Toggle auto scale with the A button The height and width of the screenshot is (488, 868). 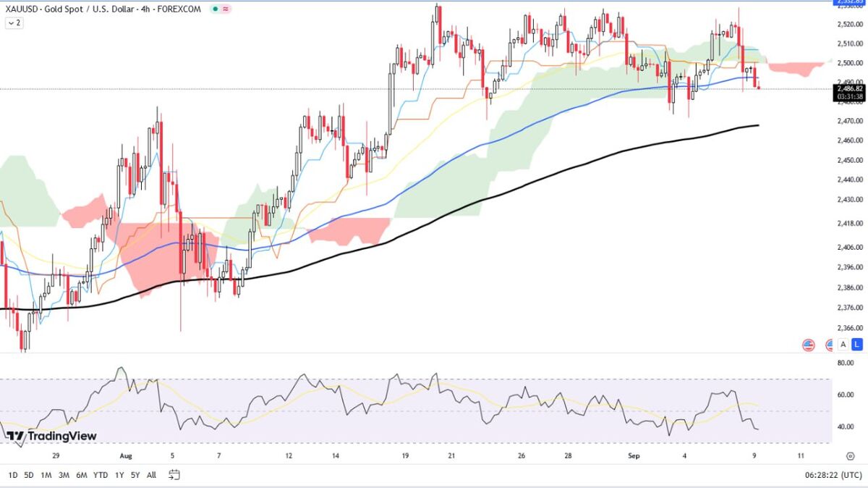[843, 345]
